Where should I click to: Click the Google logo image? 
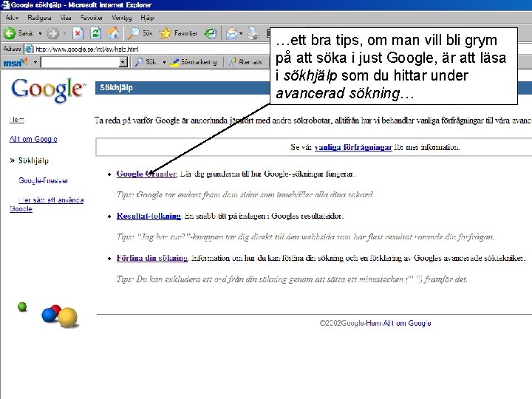pos(48,89)
